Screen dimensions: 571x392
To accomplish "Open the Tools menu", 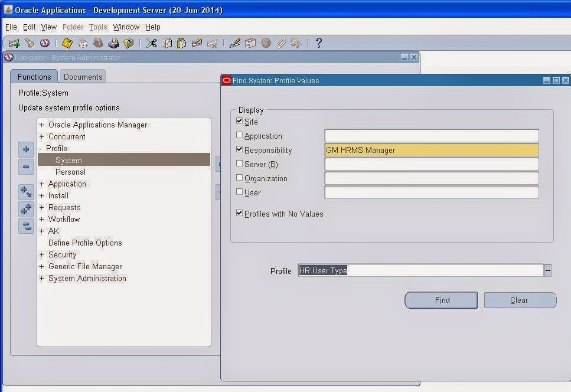I will pyautogui.click(x=97, y=27).
